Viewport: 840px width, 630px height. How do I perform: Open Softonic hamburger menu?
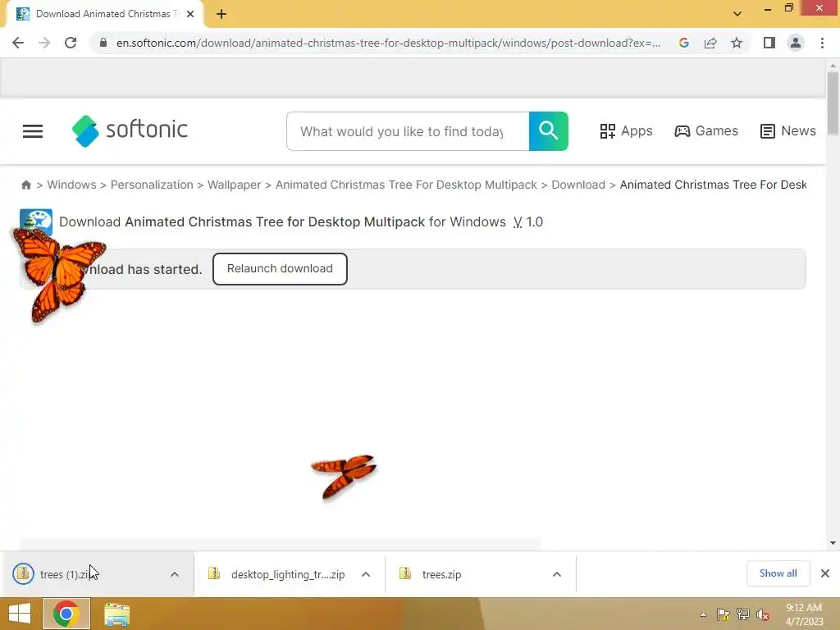[x=33, y=131]
